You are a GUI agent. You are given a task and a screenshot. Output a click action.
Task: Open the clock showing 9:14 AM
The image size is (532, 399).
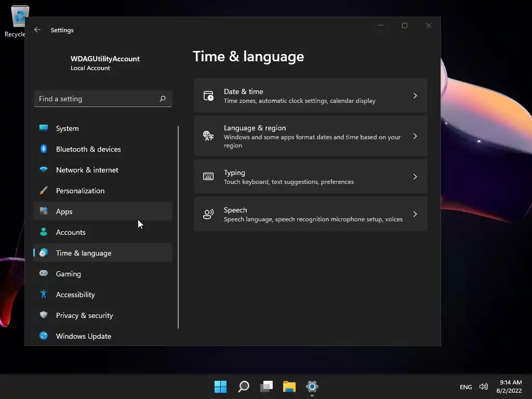point(509,387)
